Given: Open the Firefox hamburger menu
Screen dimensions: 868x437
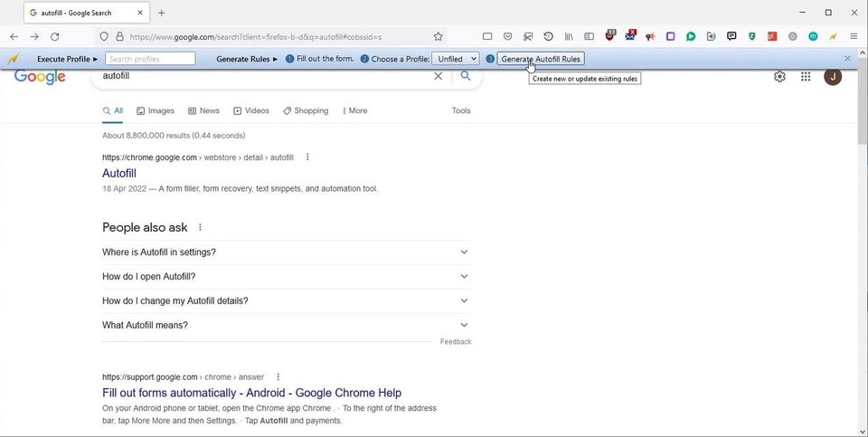Looking at the screenshot, I should pos(854,36).
